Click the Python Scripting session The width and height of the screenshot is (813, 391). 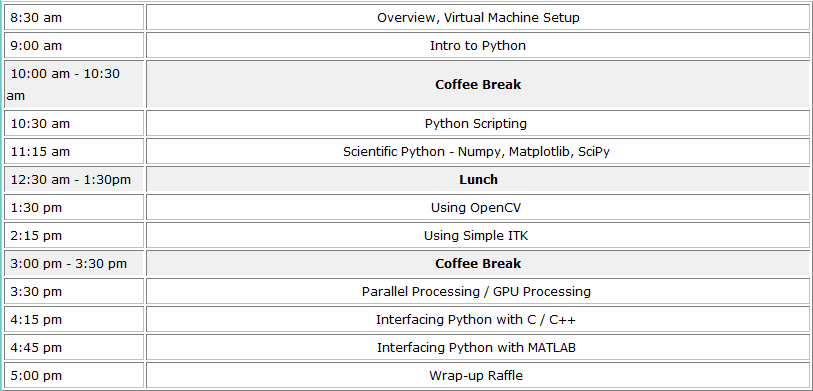click(478, 123)
